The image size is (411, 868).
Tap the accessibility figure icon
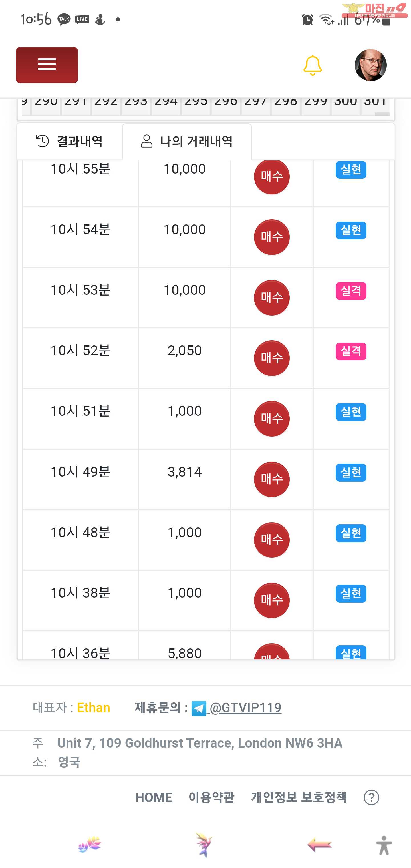pyautogui.click(x=384, y=845)
